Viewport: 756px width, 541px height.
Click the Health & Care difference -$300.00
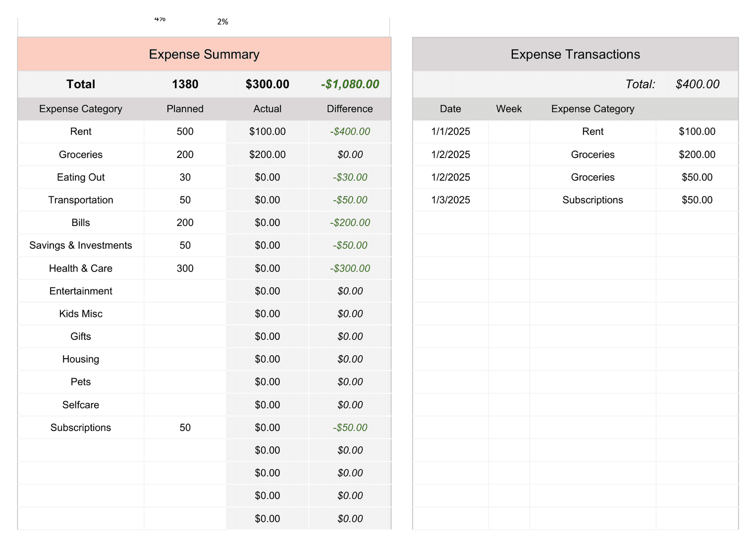(350, 268)
